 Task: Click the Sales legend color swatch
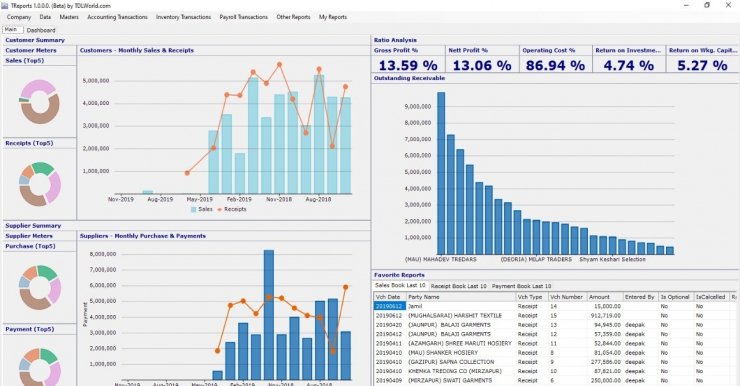[193, 210]
